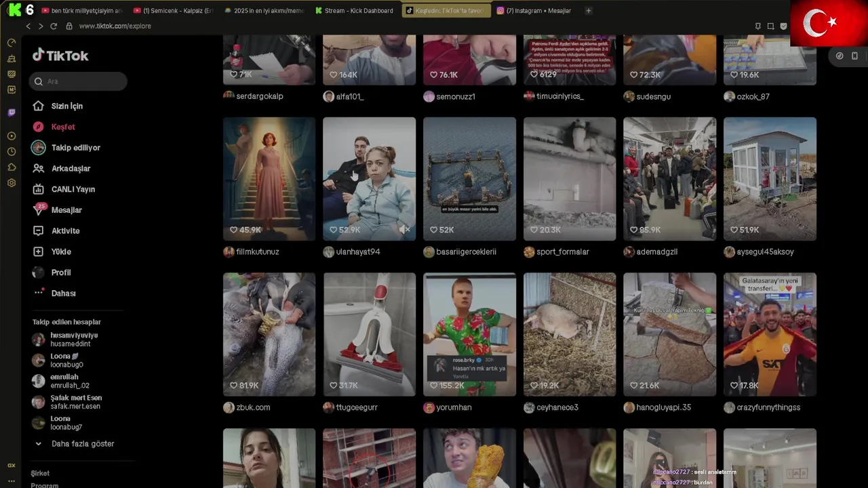Open ademadgzll crowd video thumbnail
Screen dimensions: 868x488
[x=670, y=179]
